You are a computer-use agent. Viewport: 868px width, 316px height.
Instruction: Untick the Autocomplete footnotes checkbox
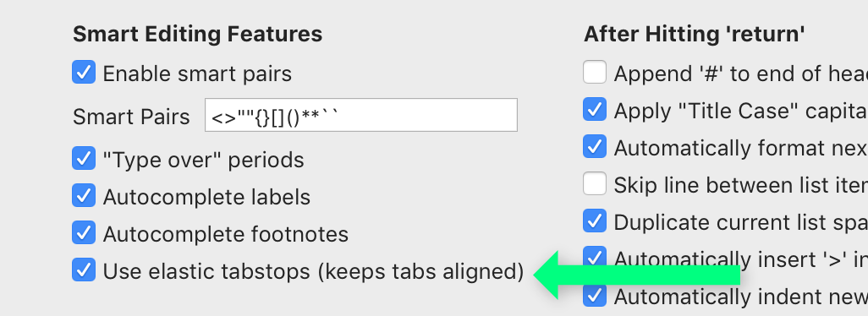click(x=84, y=233)
